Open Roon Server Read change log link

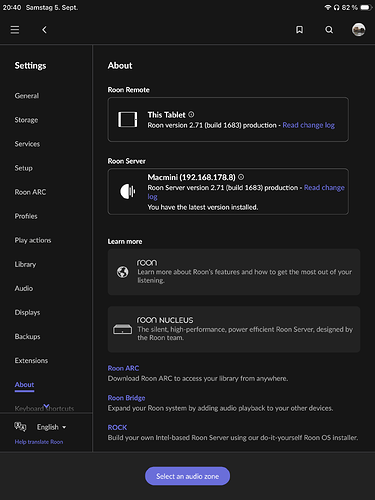click(x=324, y=188)
